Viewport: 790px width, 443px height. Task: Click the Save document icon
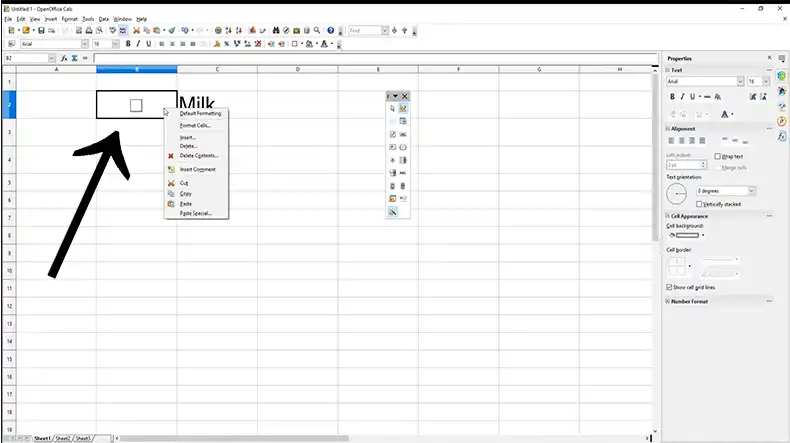(41, 31)
